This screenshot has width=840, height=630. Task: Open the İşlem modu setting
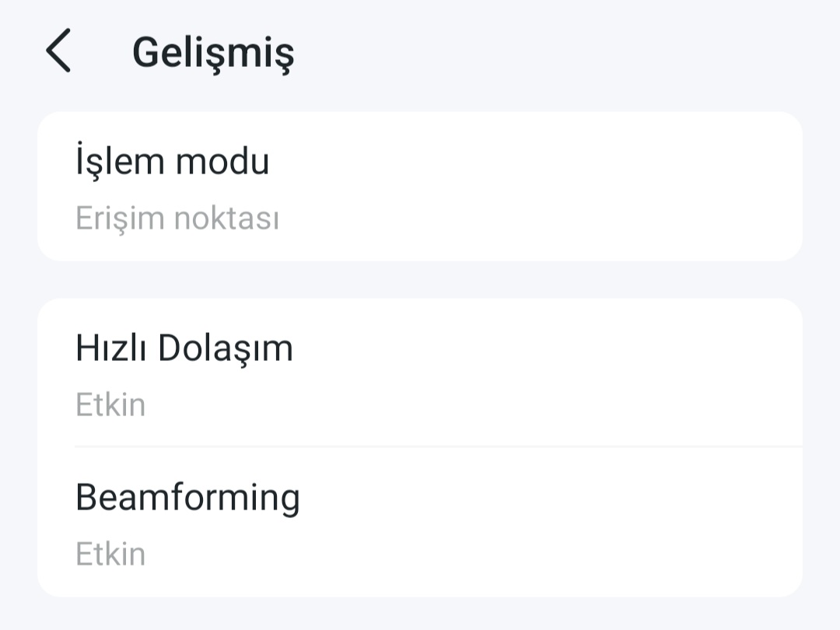point(420,187)
